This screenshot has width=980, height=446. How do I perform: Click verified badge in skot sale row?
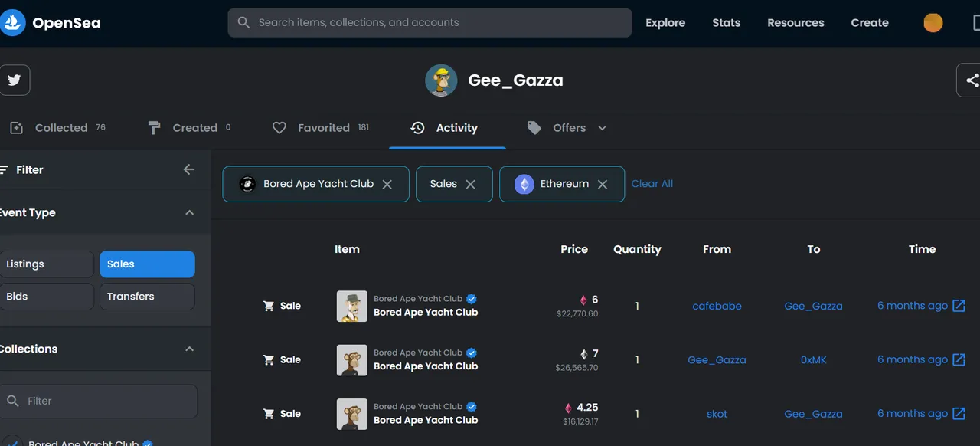[x=472, y=406]
